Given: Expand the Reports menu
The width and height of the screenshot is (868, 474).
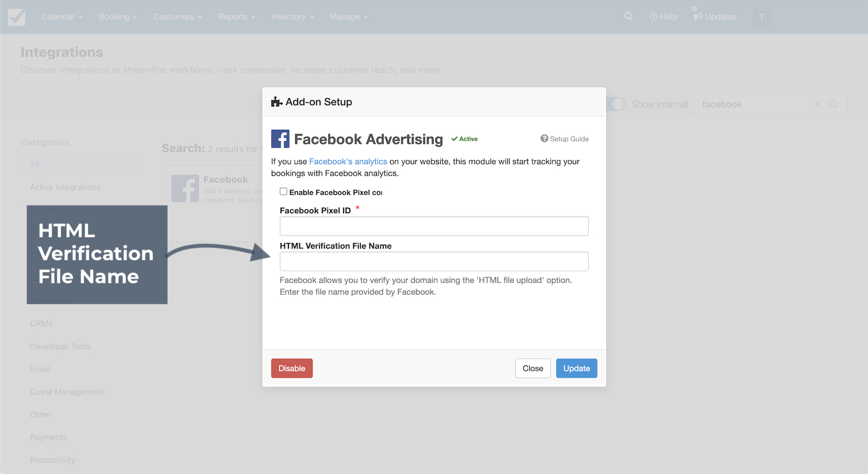Looking at the screenshot, I should coord(237,17).
